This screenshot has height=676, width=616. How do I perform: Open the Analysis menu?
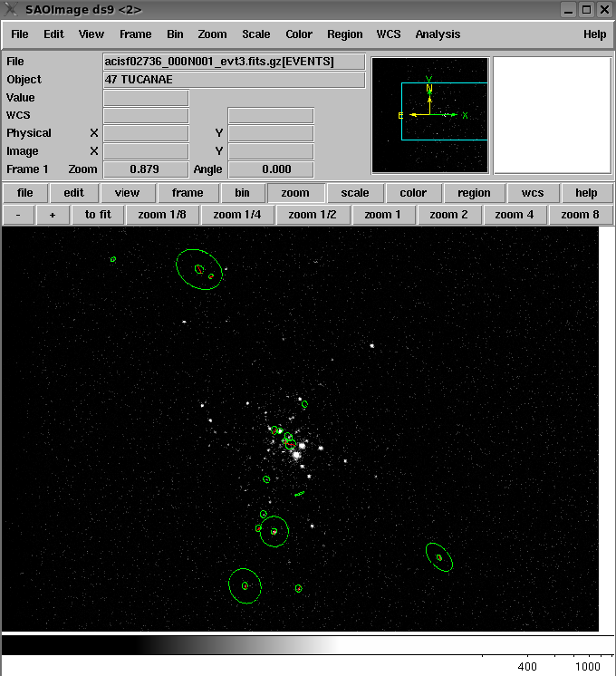[x=438, y=34]
